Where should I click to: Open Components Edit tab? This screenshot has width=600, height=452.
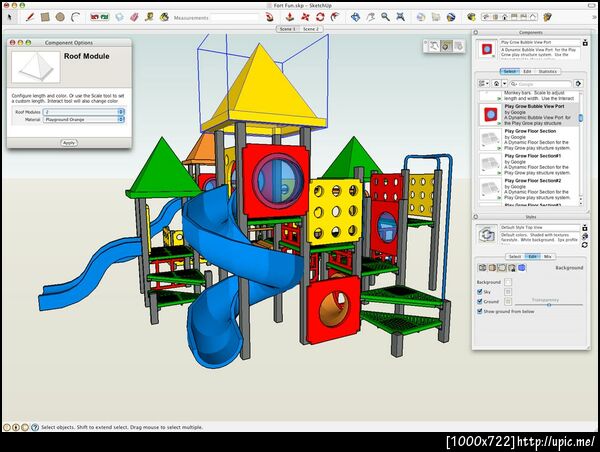coord(527,72)
